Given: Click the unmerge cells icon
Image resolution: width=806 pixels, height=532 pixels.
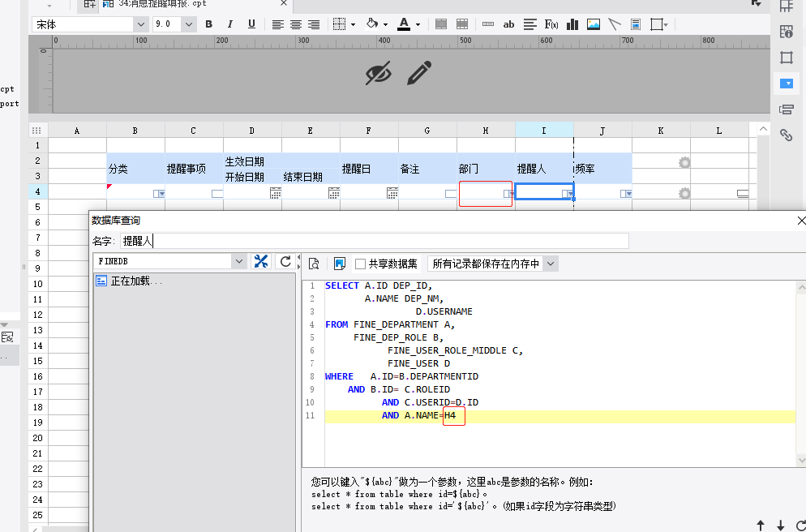Looking at the screenshot, I should [462, 24].
